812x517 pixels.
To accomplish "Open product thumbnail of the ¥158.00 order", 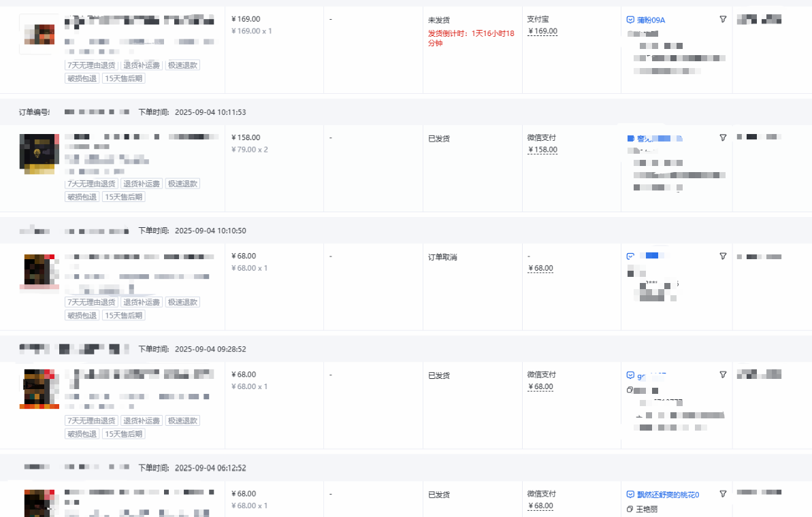I will pyautogui.click(x=39, y=154).
